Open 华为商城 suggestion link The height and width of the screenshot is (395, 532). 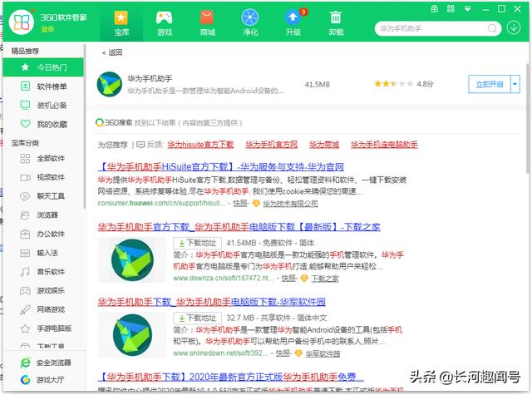click(324, 145)
